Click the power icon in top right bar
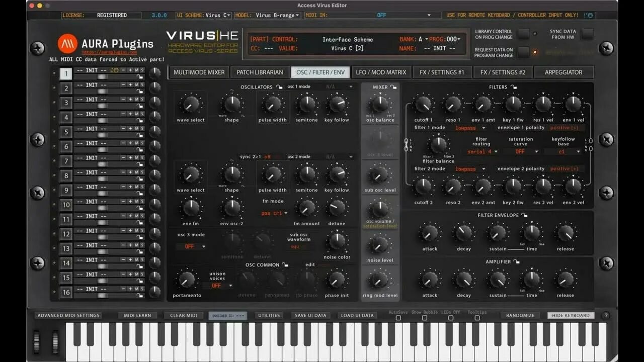The image size is (644, 362). coord(588,15)
